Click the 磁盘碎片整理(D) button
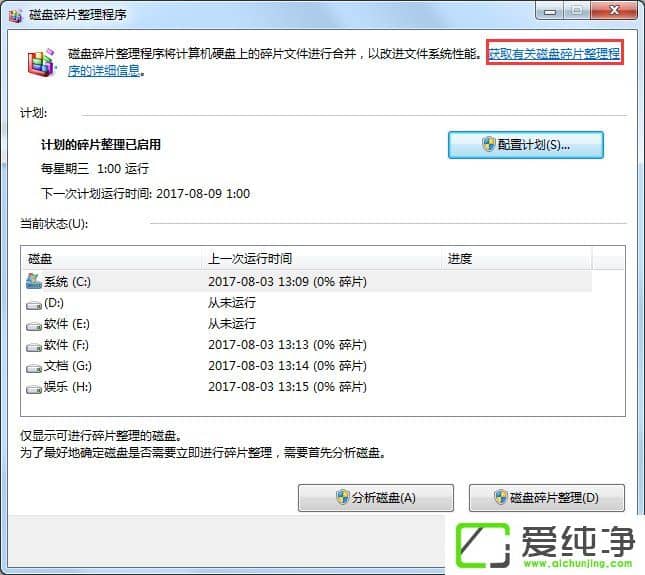 pos(547,498)
